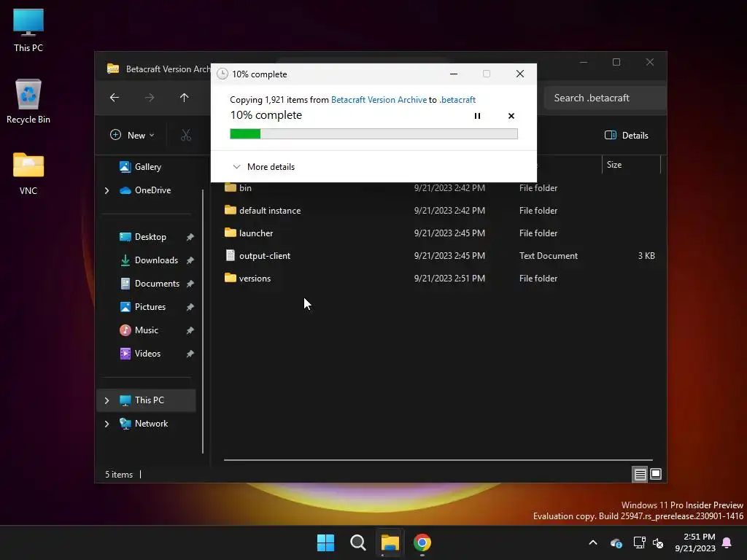Open the New item dropdown
The height and width of the screenshot is (560, 747).
[x=132, y=135]
